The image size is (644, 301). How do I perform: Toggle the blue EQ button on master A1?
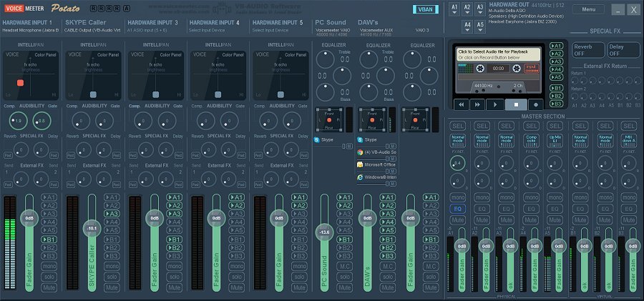[x=457, y=209]
